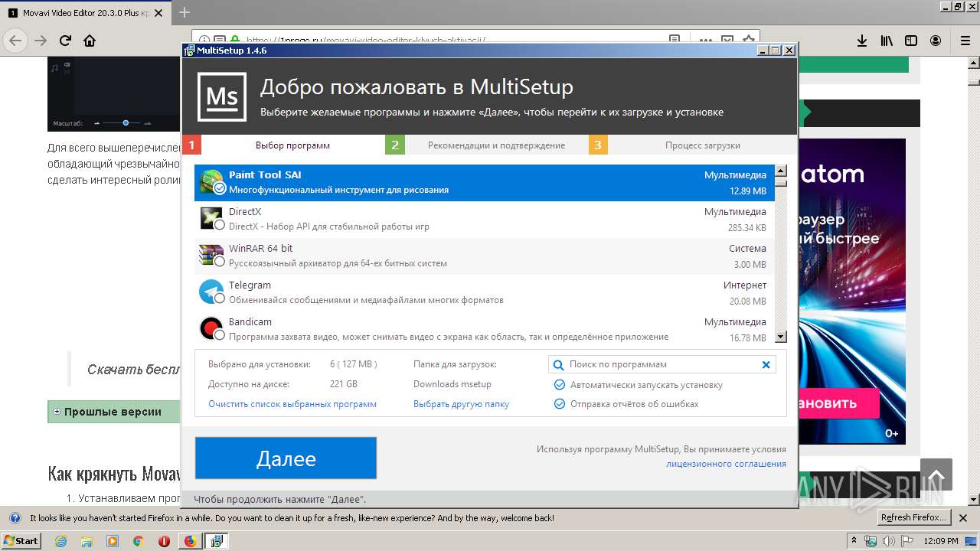The height and width of the screenshot is (551, 980).
Task: Check the Telegram selection circle
Action: pos(220,298)
